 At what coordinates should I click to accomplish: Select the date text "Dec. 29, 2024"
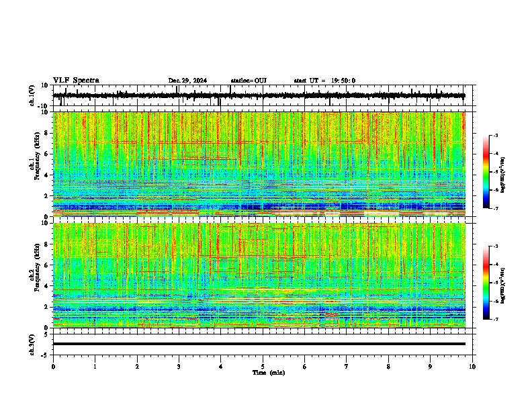[187, 81]
